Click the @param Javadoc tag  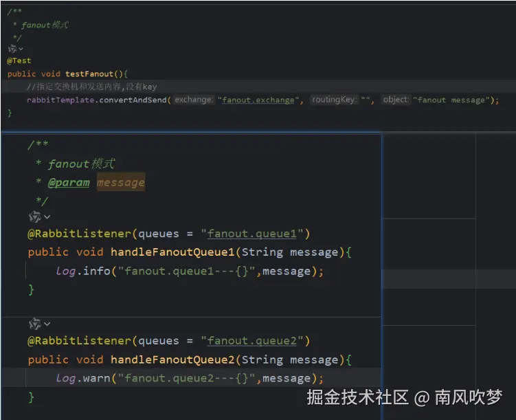coord(69,182)
